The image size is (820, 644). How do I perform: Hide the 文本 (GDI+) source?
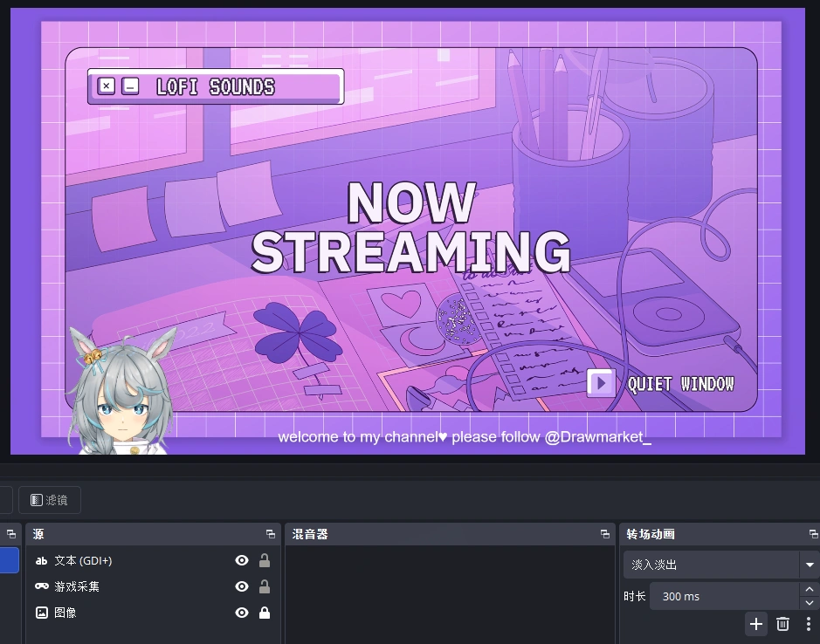click(x=242, y=560)
